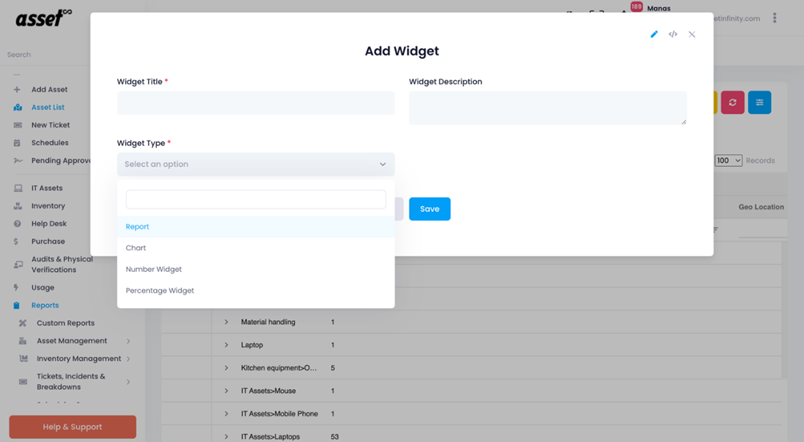Choose the Percentage Widget option
Viewport: 804px width, 442px height.
(x=256, y=291)
